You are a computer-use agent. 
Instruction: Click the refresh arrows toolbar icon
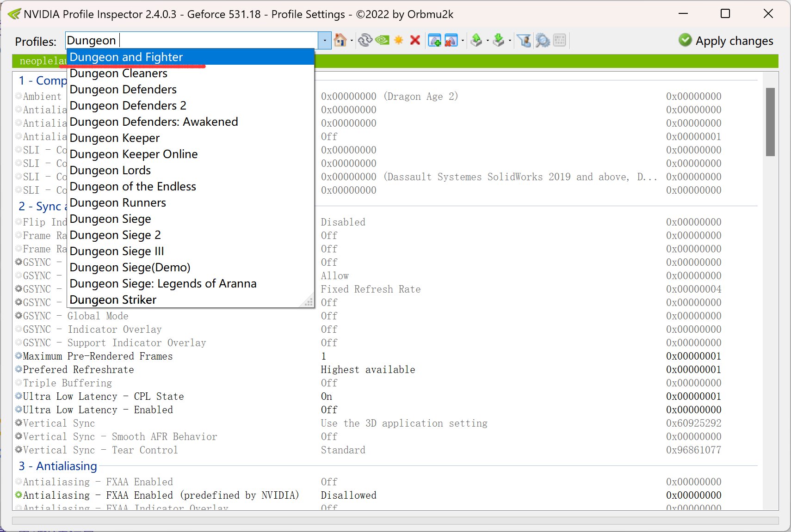tap(365, 41)
